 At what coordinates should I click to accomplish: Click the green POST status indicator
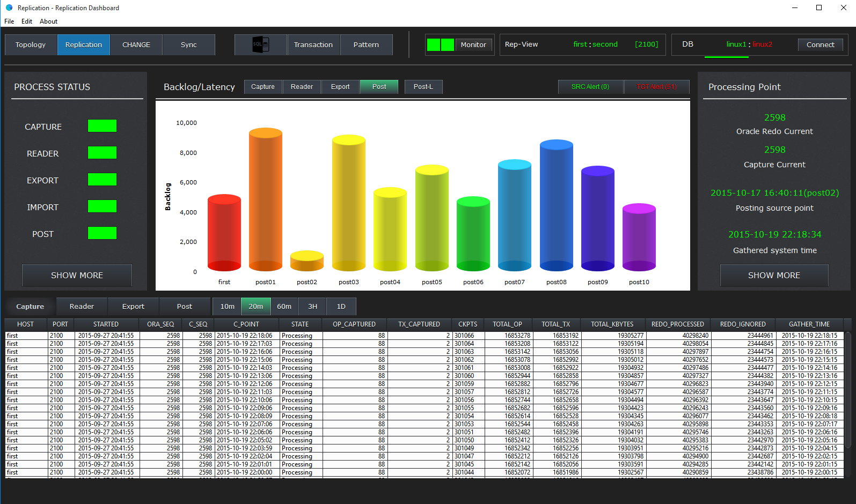click(x=102, y=233)
